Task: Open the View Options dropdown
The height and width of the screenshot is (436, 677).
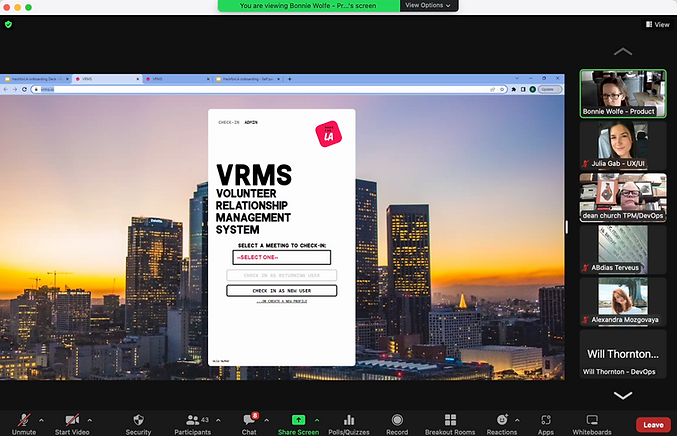Action: point(428,6)
